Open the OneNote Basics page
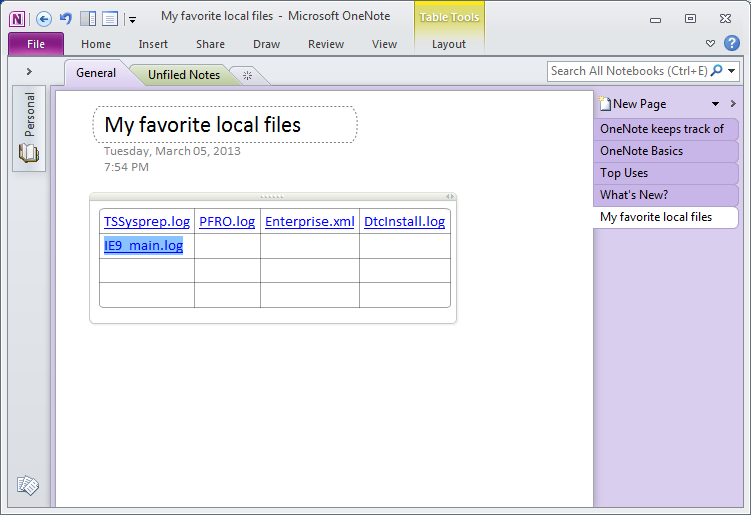The image size is (751, 515). point(666,151)
